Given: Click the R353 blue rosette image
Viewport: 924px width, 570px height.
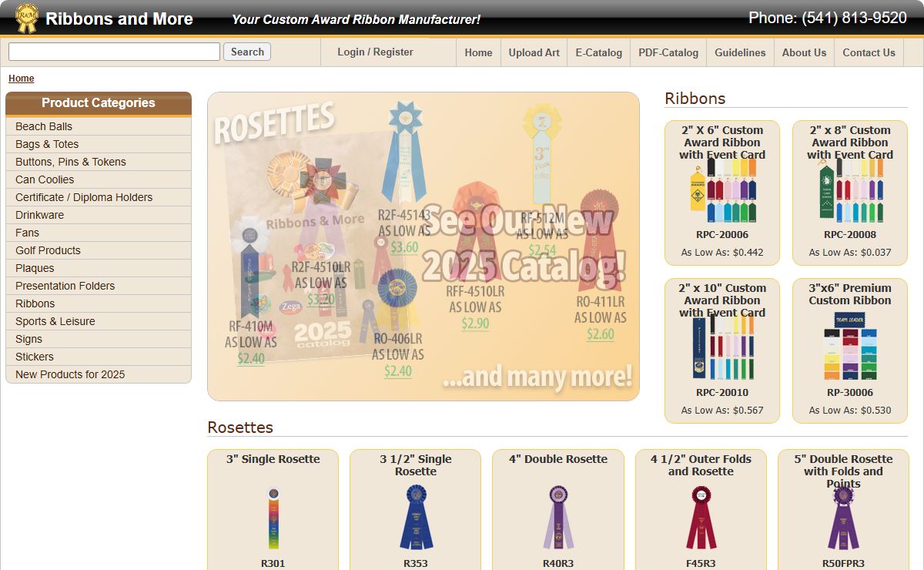Looking at the screenshot, I should click(416, 517).
